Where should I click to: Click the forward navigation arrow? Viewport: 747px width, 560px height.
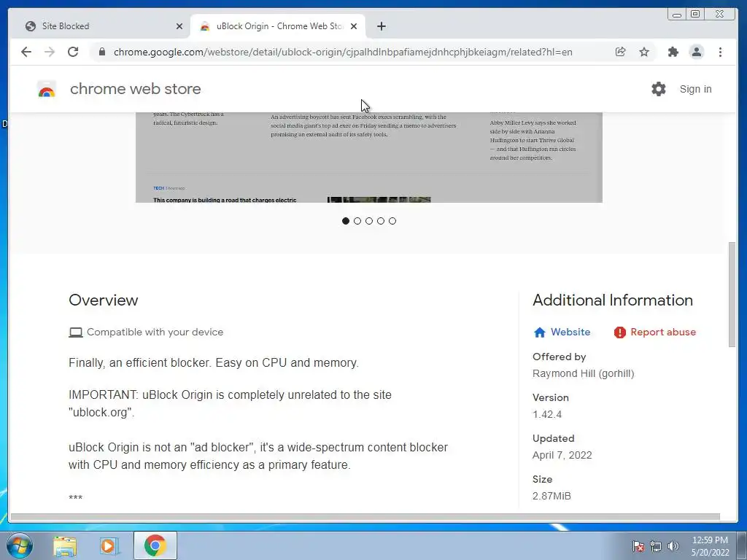click(50, 52)
